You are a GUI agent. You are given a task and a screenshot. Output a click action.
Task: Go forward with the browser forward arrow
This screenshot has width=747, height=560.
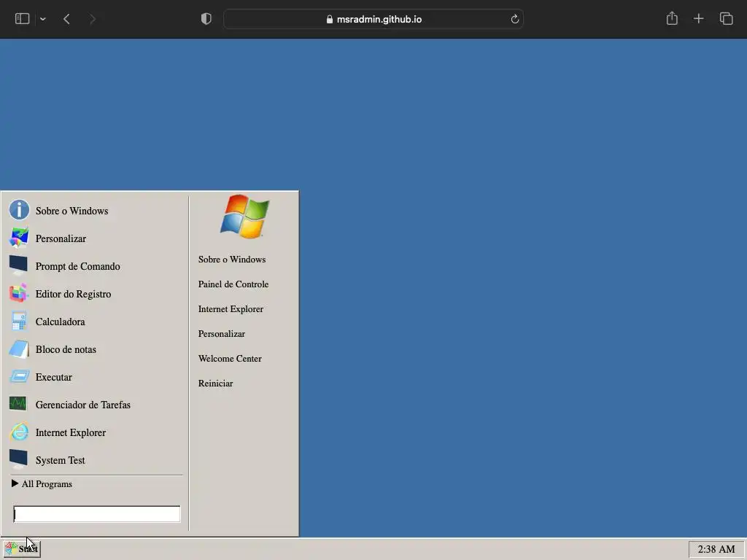(93, 19)
